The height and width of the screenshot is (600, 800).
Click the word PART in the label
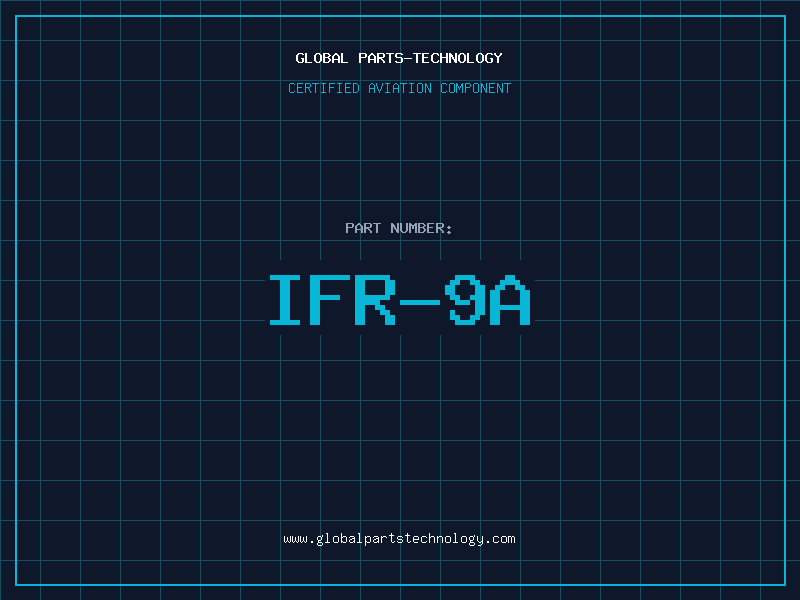pos(362,228)
